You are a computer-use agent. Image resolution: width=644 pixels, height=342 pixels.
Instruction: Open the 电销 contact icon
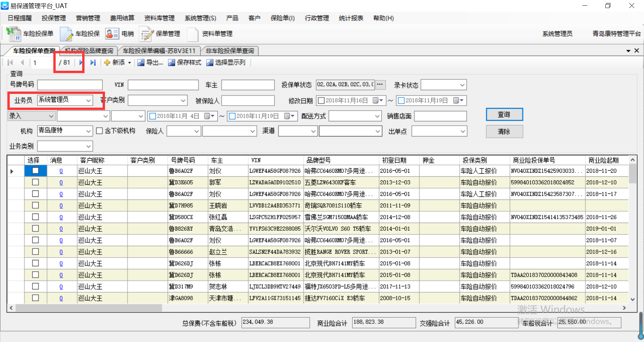112,34
